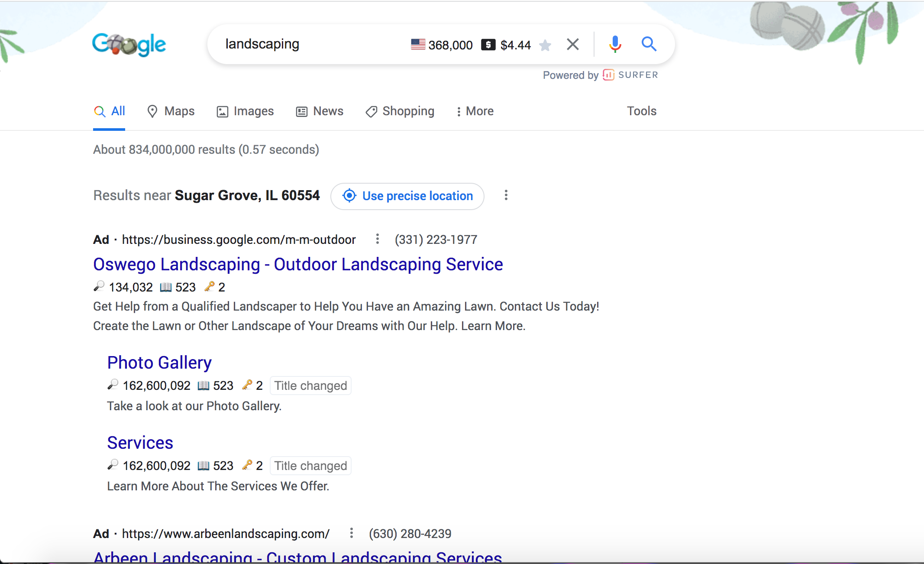Click the Surfer SEO powered-by icon
This screenshot has width=924, height=564.
pos(607,74)
